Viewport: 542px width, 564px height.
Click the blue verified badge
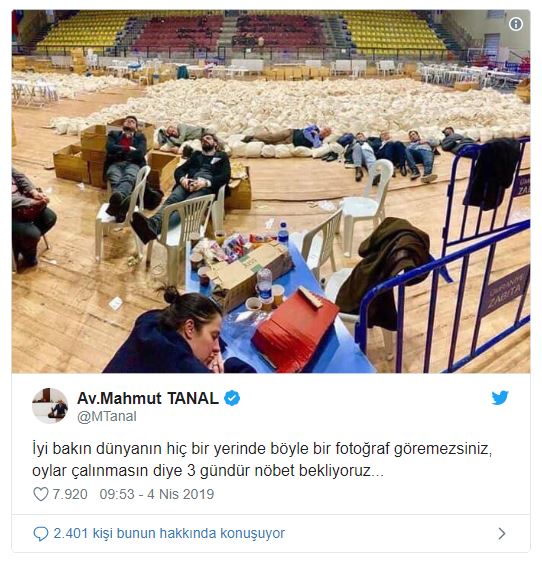[x=232, y=398]
